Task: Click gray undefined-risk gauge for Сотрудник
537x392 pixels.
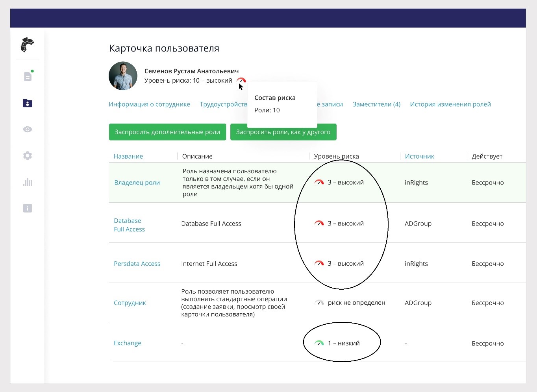Action: click(x=319, y=303)
